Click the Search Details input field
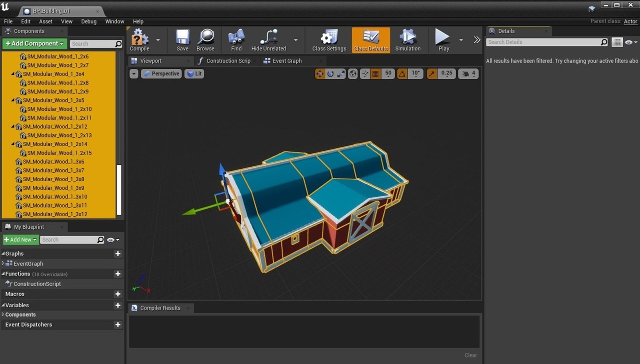The height and width of the screenshot is (364, 640). [542, 42]
